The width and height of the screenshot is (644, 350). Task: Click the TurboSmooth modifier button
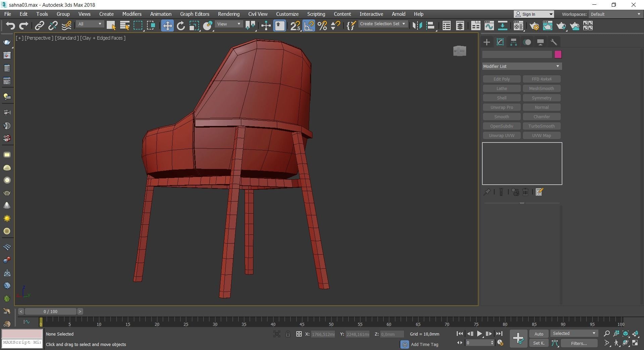(541, 126)
